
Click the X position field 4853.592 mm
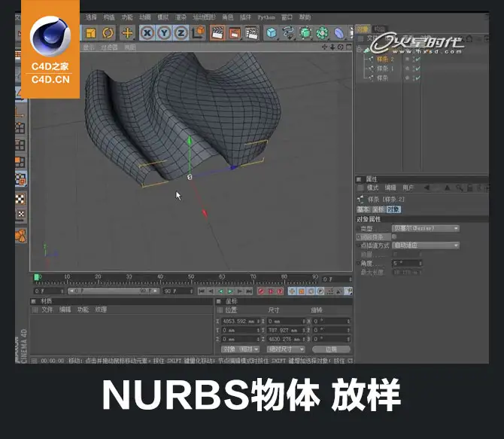(241, 322)
